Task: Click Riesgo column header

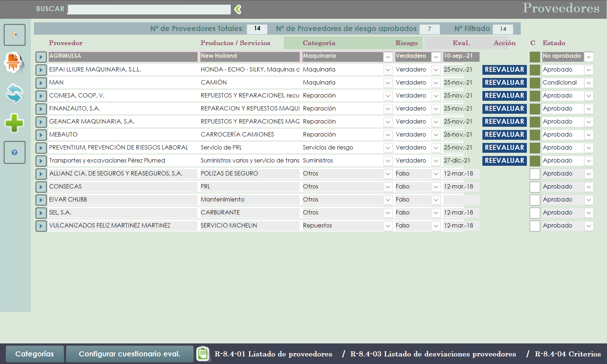Action: (x=406, y=43)
